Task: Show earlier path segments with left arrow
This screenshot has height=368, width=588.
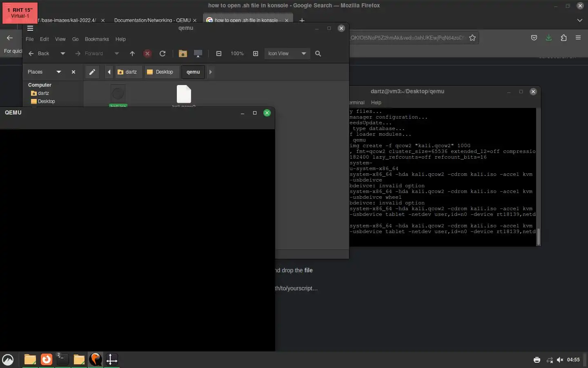Action: (x=109, y=72)
